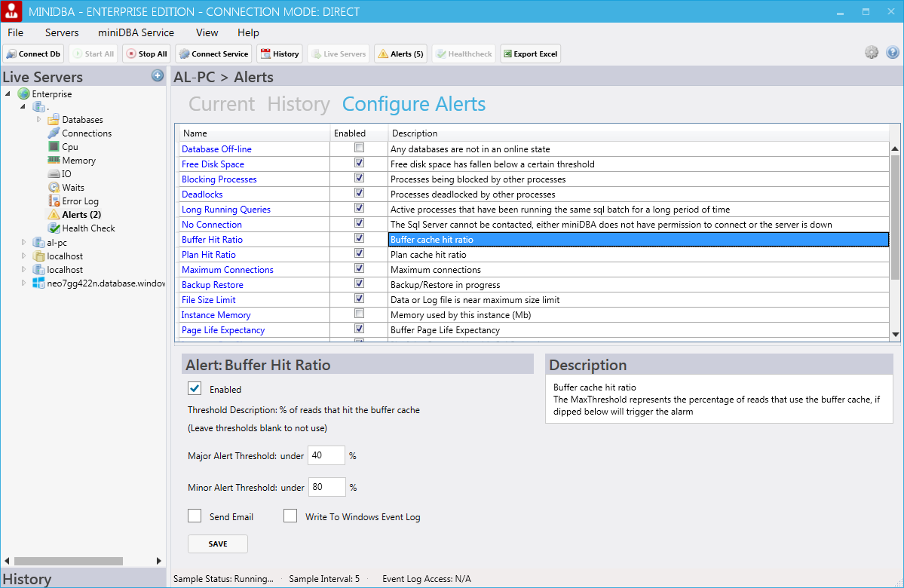Viewport: 904px width, 588px height.
Task: Open the Maximum Connections alert link
Action: (228, 269)
